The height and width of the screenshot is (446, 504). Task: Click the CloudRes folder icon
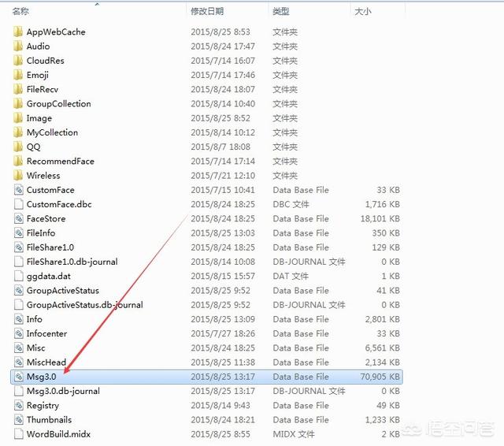click(x=18, y=61)
